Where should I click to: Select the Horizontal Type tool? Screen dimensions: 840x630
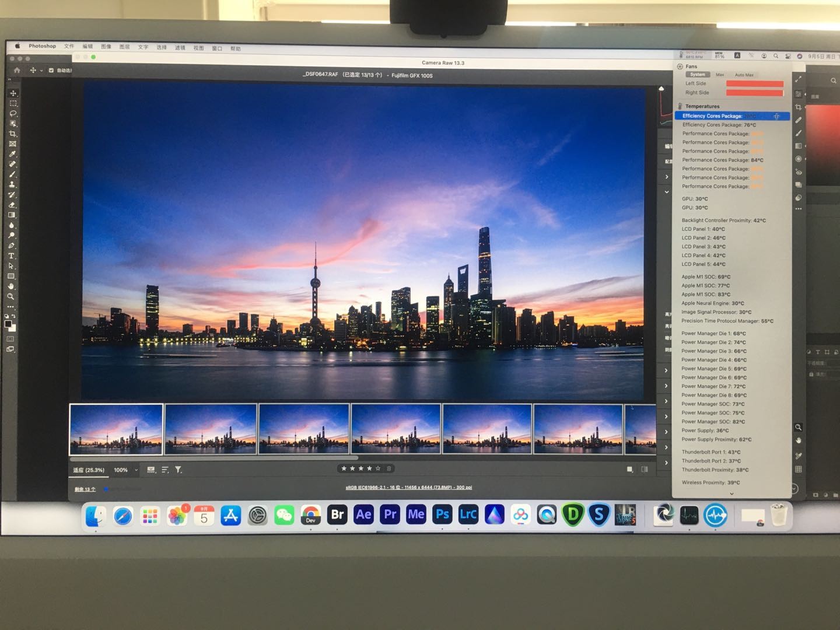(x=12, y=256)
